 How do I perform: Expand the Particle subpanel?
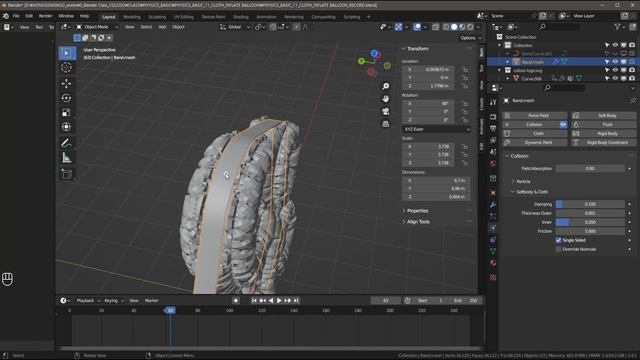coord(523,181)
